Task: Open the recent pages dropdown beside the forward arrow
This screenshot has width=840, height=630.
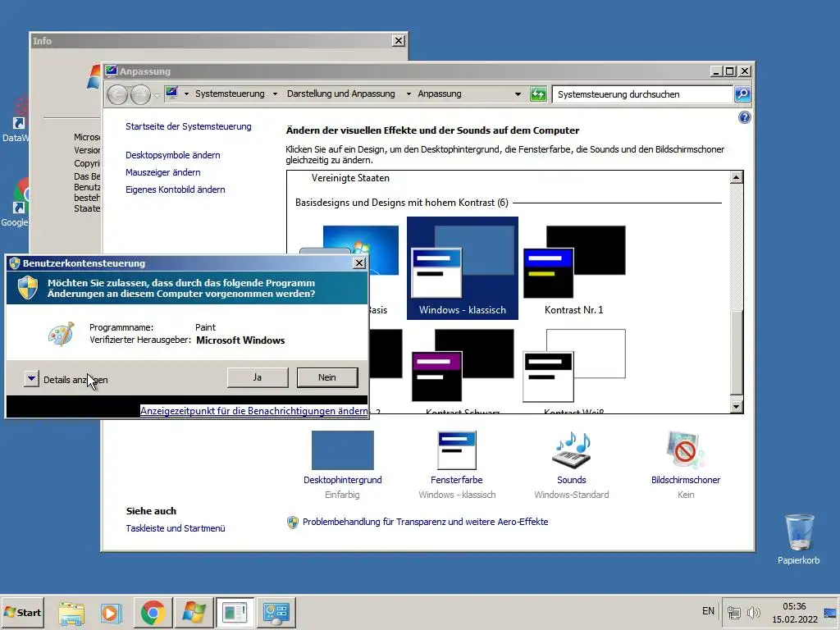Action: coord(157,95)
